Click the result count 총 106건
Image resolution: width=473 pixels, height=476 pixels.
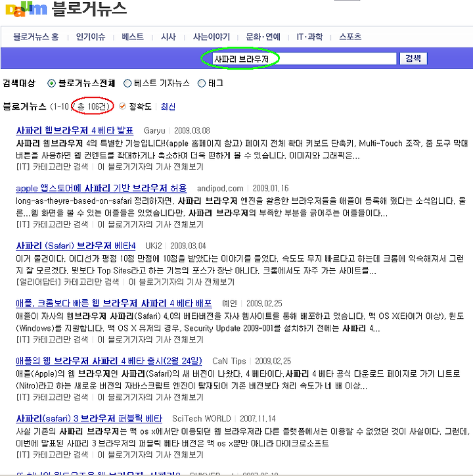tap(93, 107)
